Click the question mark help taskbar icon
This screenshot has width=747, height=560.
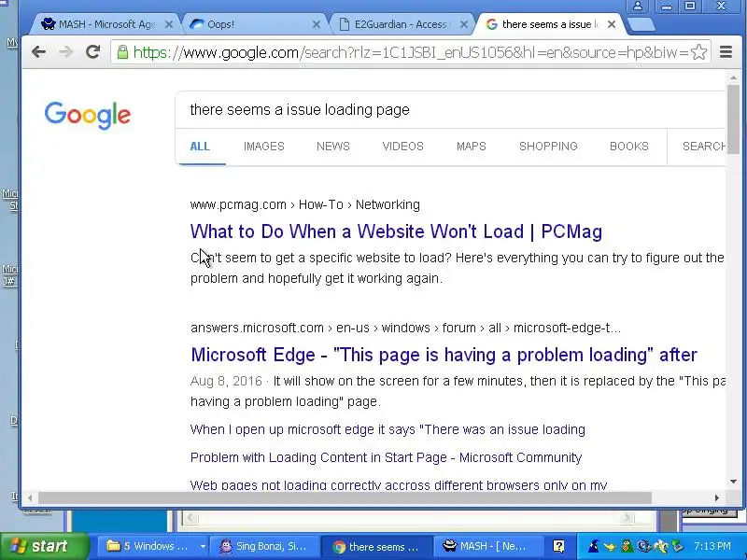[x=558, y=546]
